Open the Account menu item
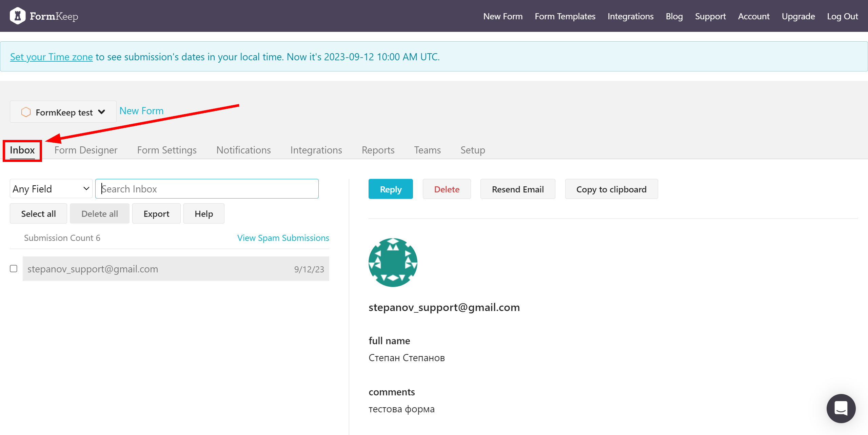Image resolution: width=868 pixels, height=435 pixels. click(754, 16)
